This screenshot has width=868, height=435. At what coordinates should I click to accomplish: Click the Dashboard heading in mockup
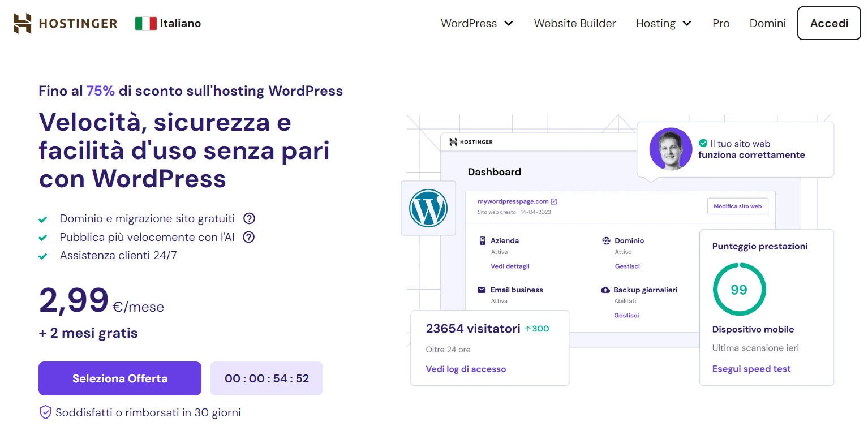494,172
